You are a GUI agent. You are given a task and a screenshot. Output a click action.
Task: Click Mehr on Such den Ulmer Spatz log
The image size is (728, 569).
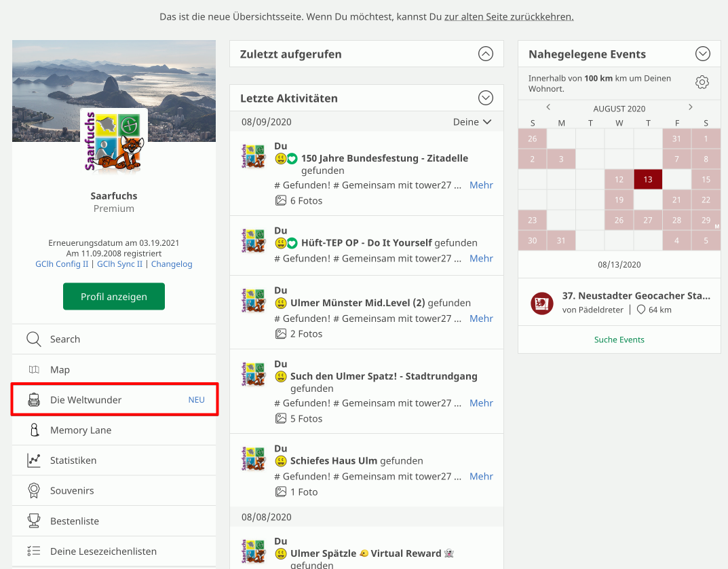point(481,403)
